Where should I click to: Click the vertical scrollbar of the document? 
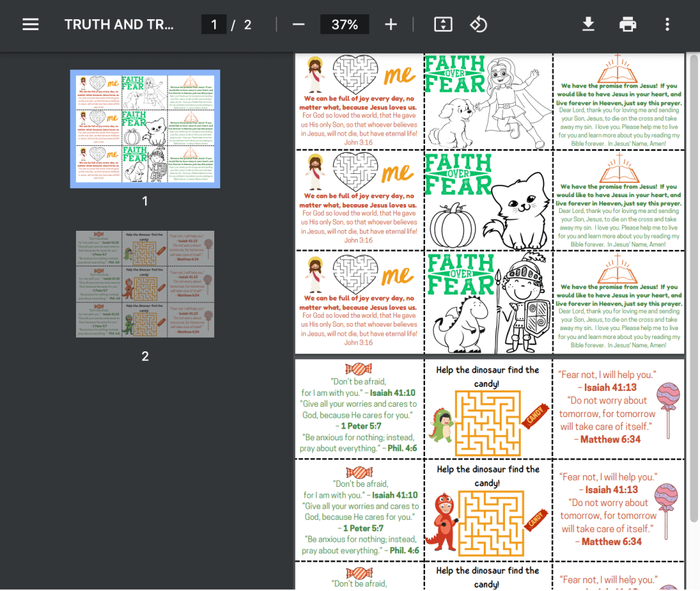pos(694,274)
